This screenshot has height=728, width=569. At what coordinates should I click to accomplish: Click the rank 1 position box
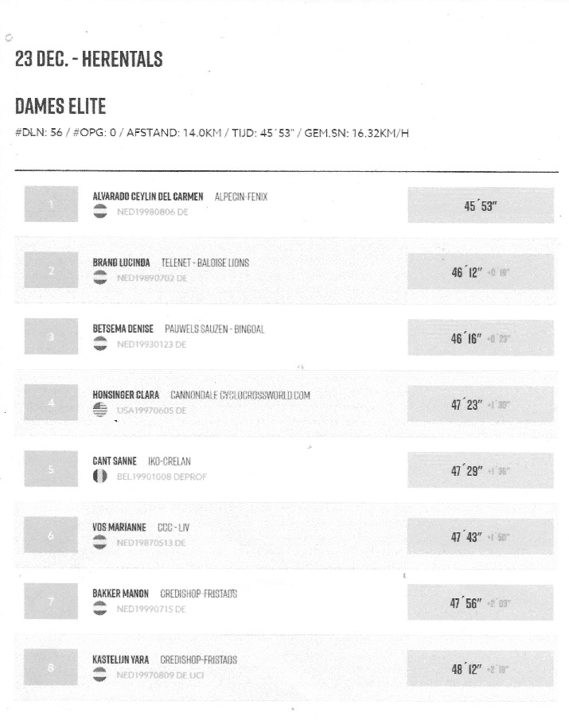(x=51, y=205)
